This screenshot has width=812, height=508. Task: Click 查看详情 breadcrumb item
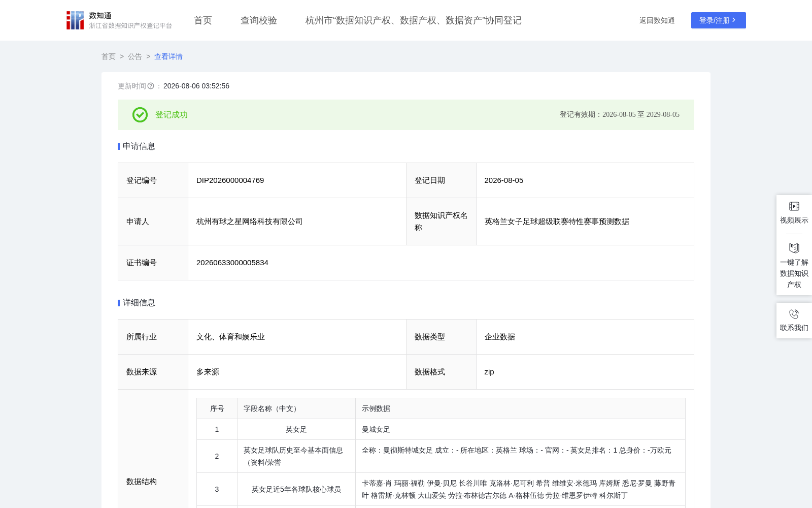(168, 56)
